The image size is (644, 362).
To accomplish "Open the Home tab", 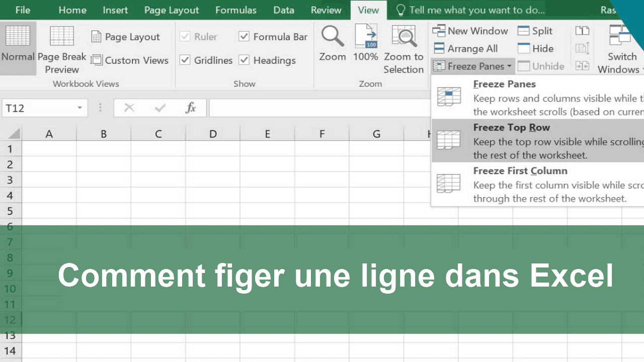I will point(72,10).
